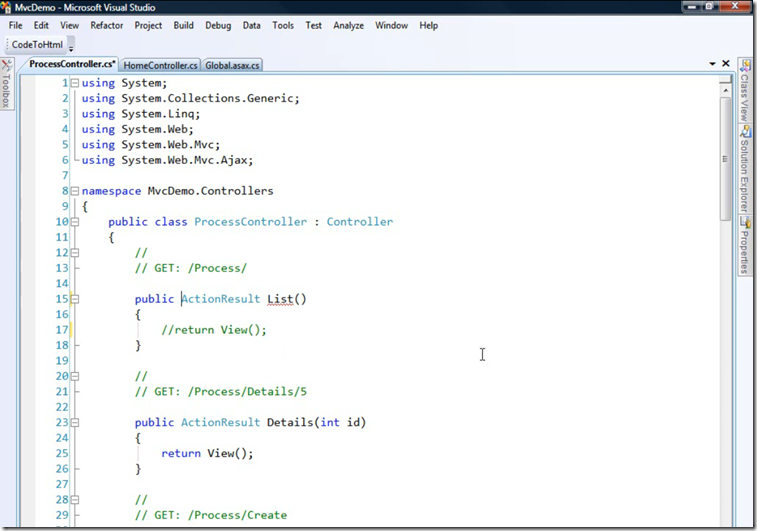The height and width of the screenshot is (531, 757).
Task: Open the Class View panel
Action: coord(745,91)
